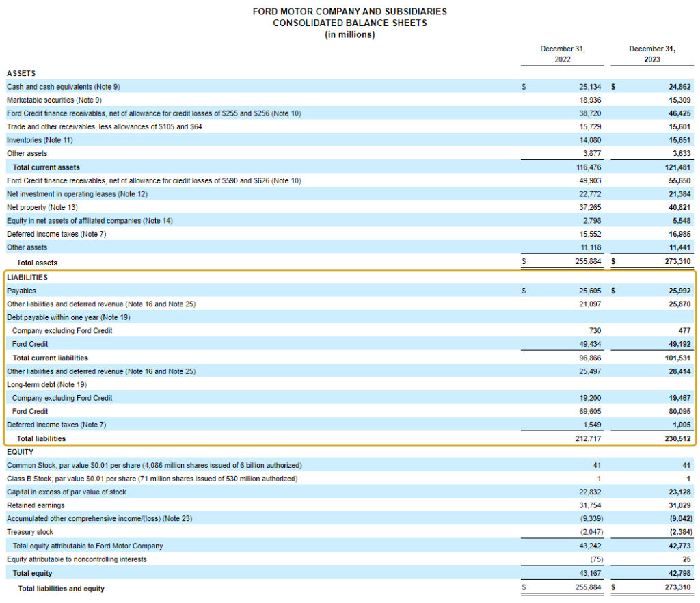Select the Payables row label
This screenshot has width=700, height=603.
pyautogui.click(x=21, y=291)
